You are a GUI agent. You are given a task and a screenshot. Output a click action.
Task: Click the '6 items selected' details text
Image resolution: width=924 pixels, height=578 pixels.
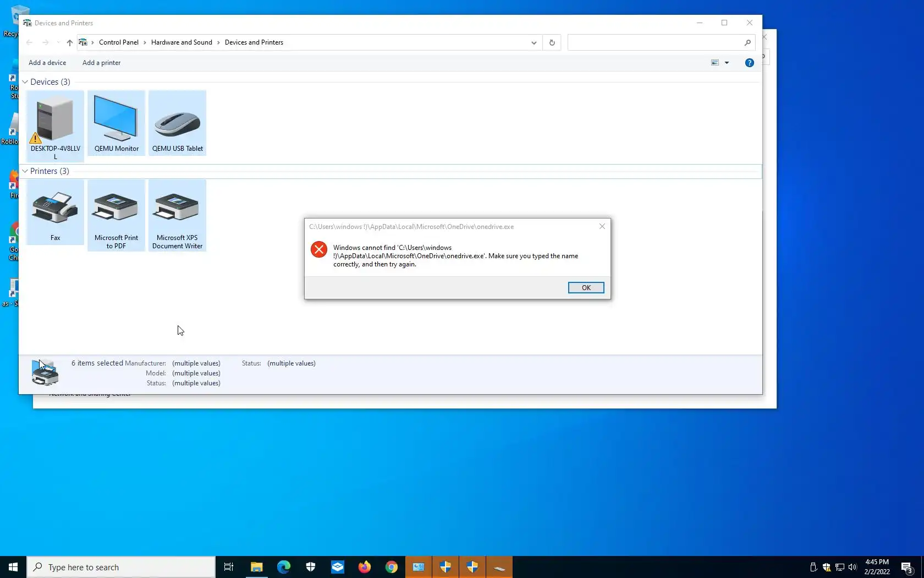[x=97, y=363]
